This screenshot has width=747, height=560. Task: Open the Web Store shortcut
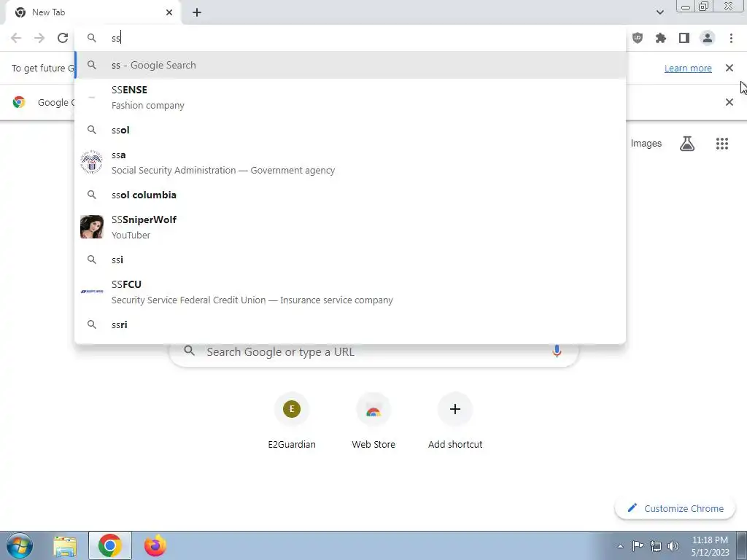pos(373,421)
